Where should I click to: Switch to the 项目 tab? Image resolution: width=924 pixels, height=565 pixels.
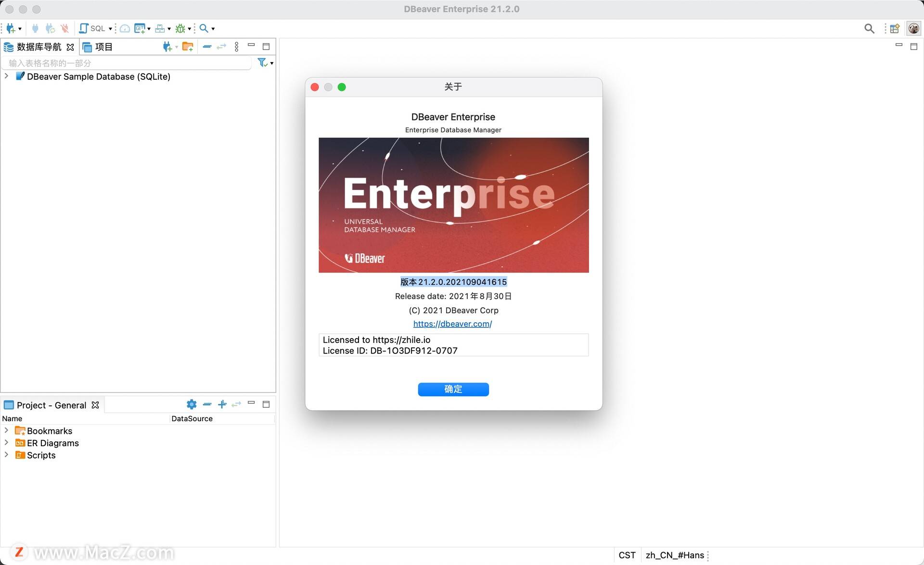(103, 47)
